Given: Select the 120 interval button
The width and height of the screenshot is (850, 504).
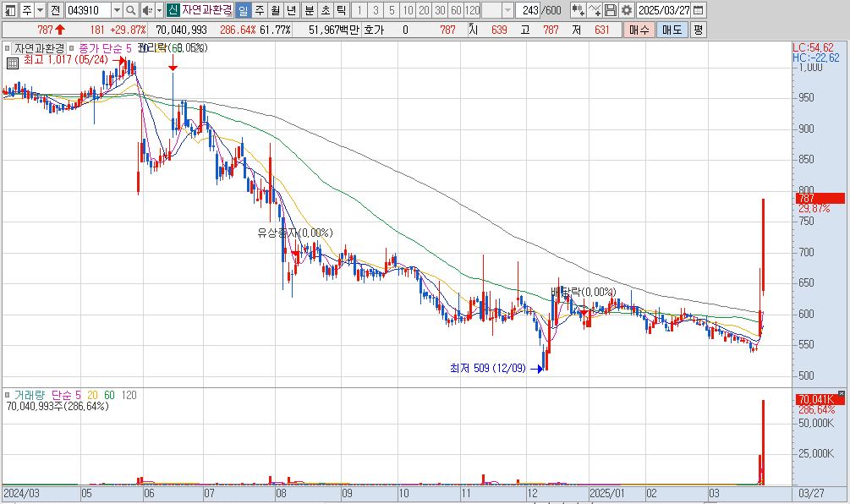Looking at the screenshot, I should (473, 10).
